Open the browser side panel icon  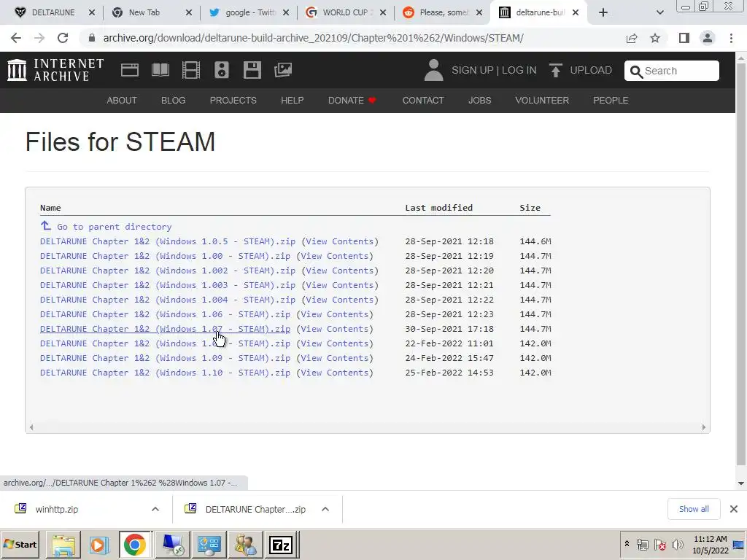click(684, 38)
